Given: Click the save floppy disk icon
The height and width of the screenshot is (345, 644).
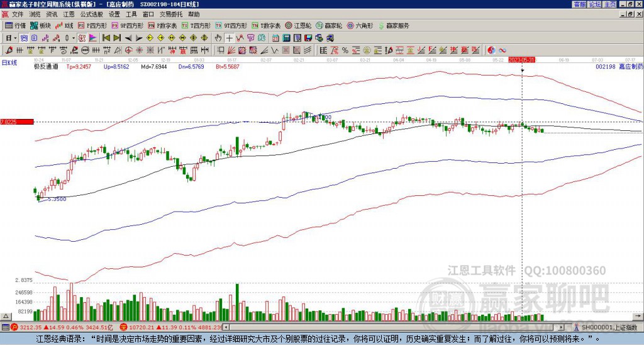Looking at the screenshot, I should (308, 38).
